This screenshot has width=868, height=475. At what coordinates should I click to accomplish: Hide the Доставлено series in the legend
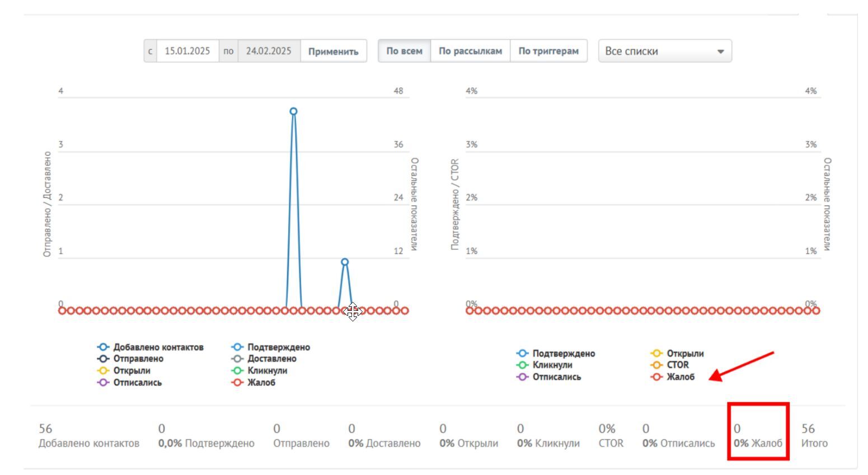(x=237, y=359)
